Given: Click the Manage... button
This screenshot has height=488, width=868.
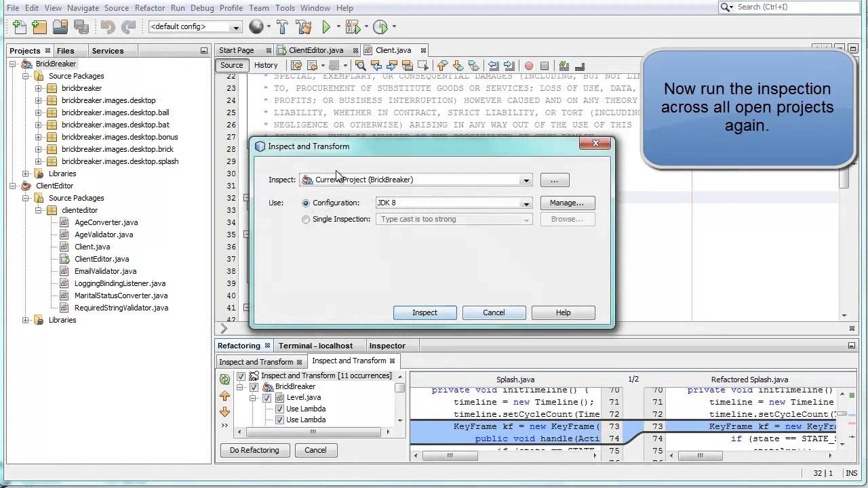Looking at the screenshot, I should (567, 203).
